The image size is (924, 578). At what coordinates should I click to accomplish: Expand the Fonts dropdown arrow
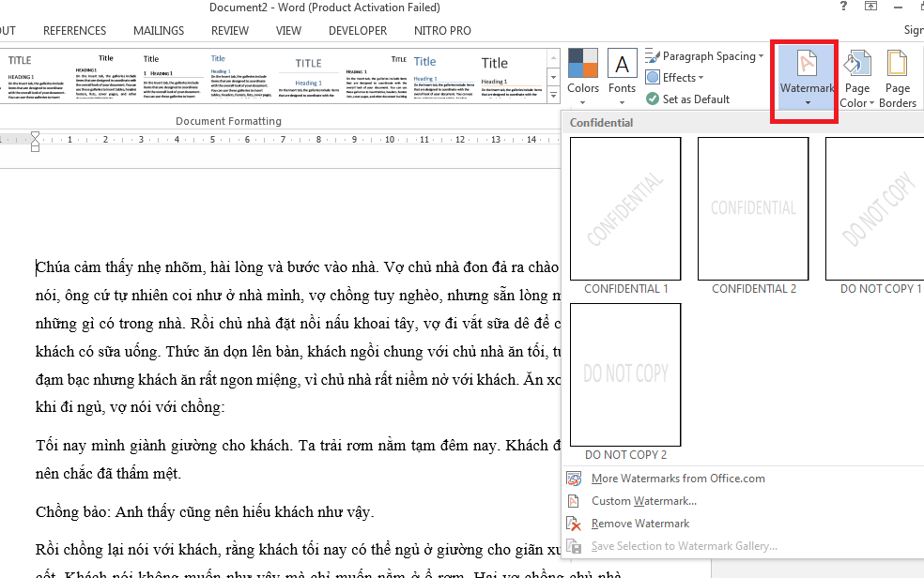pos(622,102)
